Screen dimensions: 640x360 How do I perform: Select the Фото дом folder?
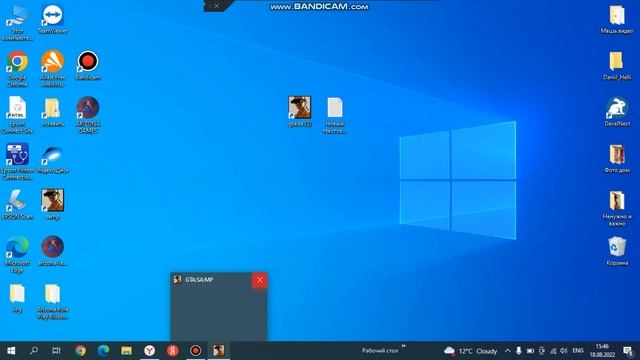click(x=617, y=159)
